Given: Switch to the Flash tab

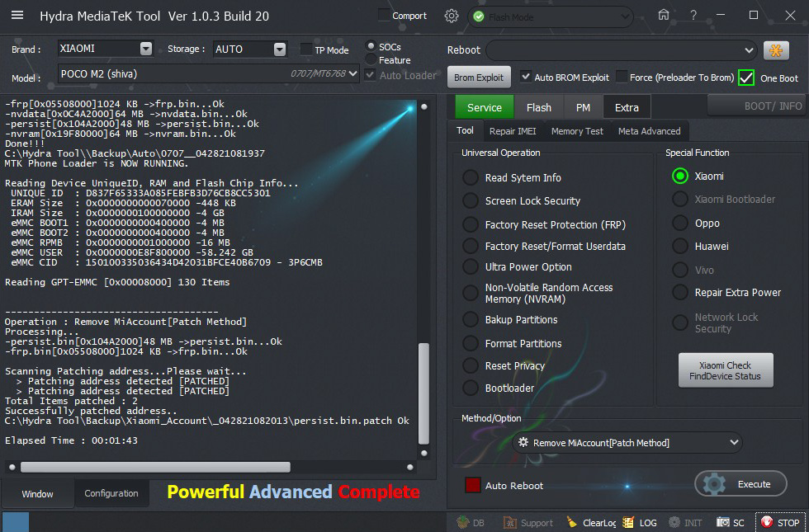Looking at the screenshot, I should tap(538, 107).
